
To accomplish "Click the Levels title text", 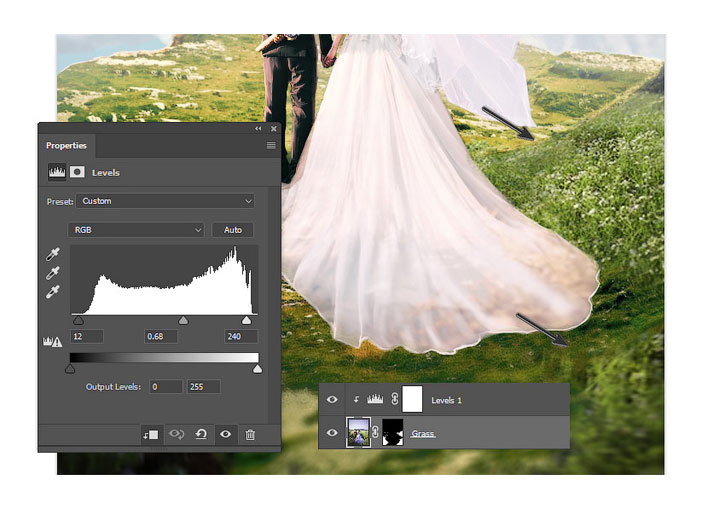I will 106,172.
